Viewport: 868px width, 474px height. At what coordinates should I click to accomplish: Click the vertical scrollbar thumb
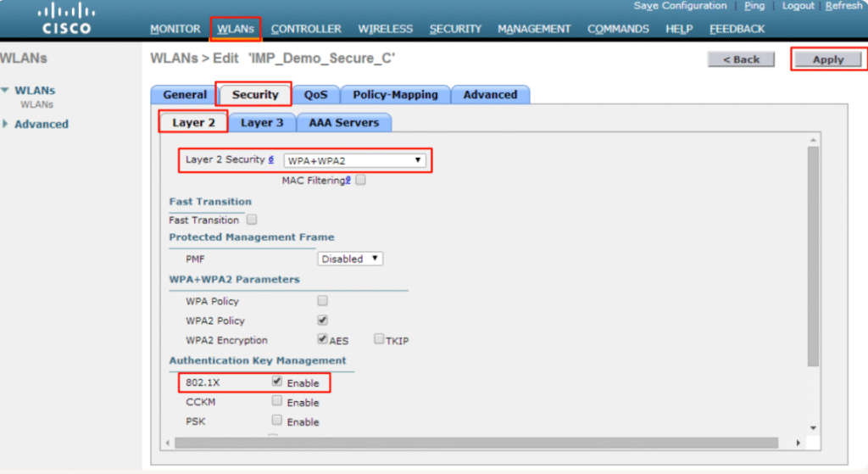[x=813, y=256]
